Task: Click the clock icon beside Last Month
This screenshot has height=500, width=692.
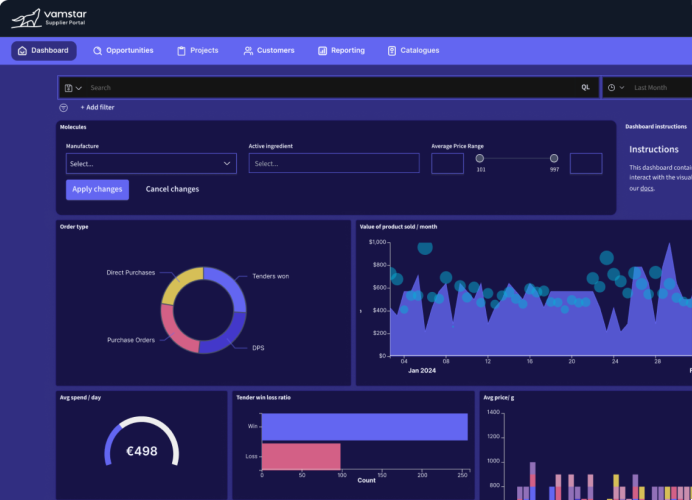Action: pyautogui.click(x=611, y=88)
